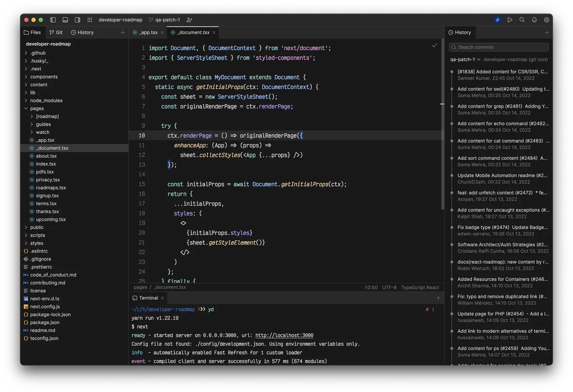
Task: Add new right panel with plus icon
Action: [x=547, y=32]
